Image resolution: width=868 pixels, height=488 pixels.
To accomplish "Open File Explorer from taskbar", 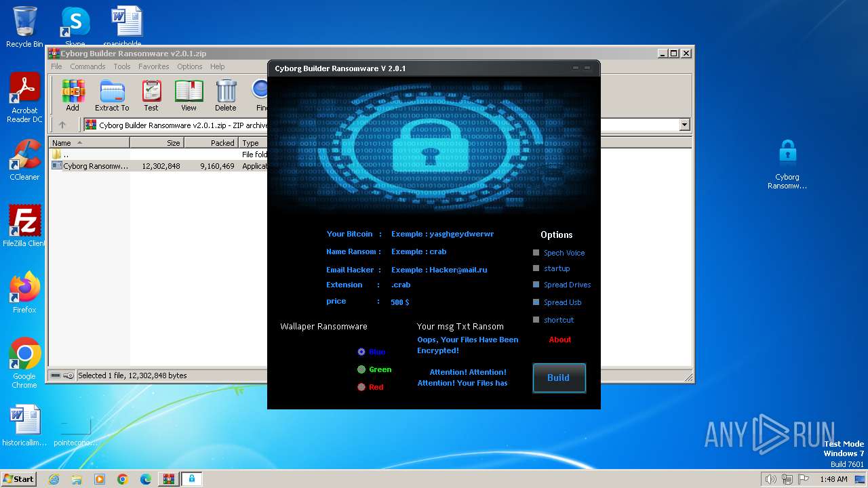I will (x=77, y=479).
